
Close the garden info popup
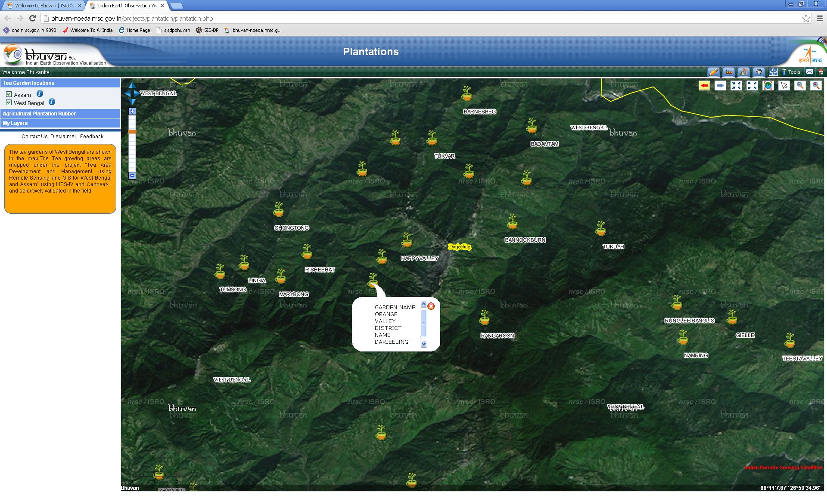coord(431,306)
